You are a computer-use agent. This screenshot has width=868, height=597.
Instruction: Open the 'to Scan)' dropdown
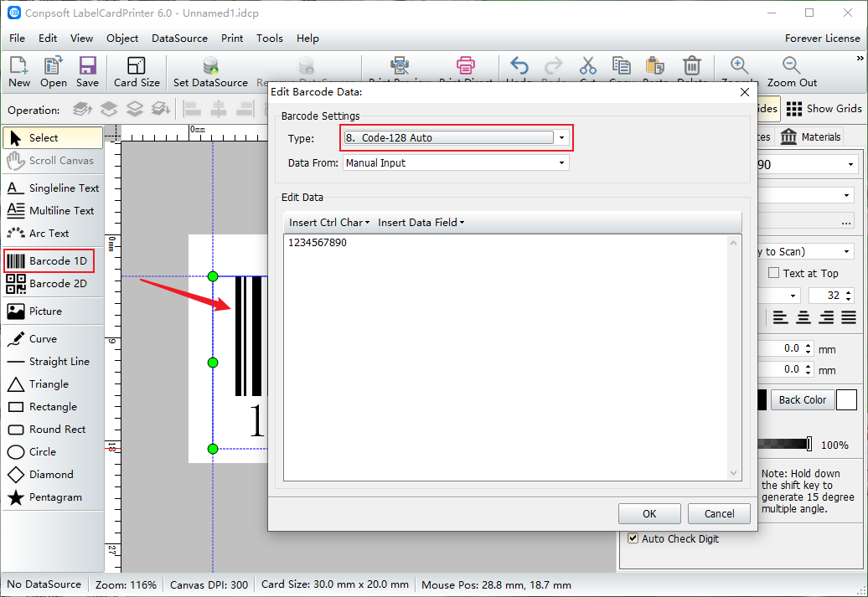846,252
